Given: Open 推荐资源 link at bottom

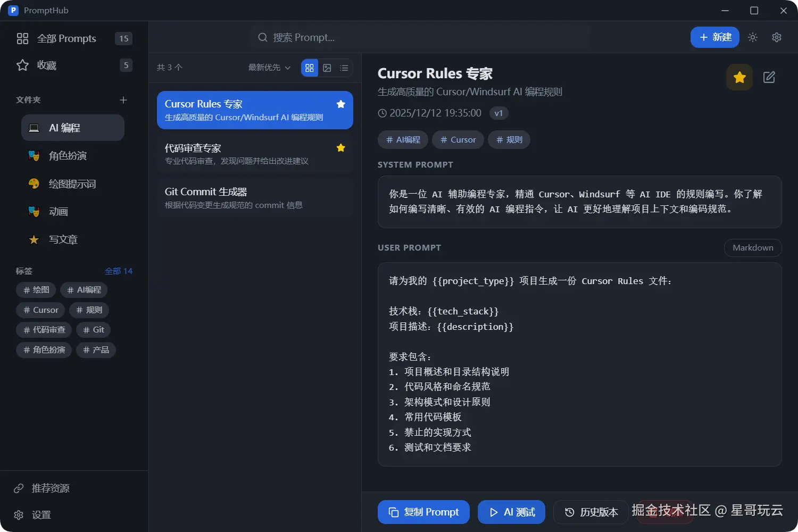Looking at the screenshot, I should point(42,488).
